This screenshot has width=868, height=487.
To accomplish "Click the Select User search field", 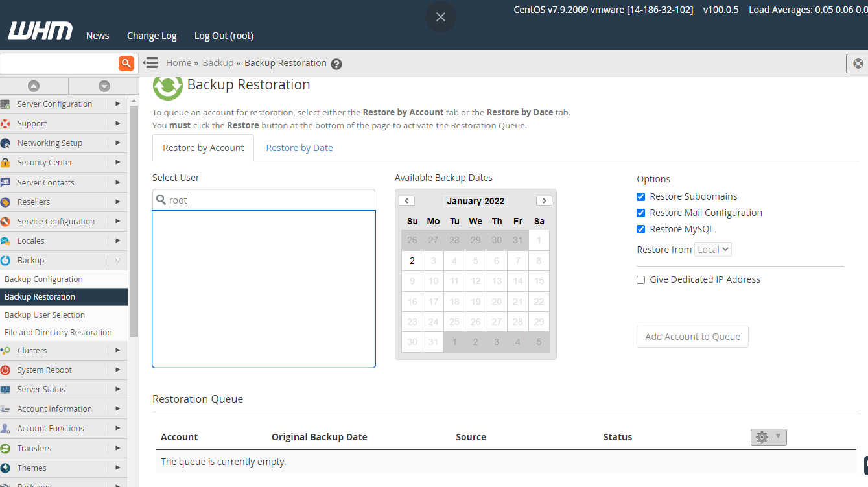I will point(269,200).
